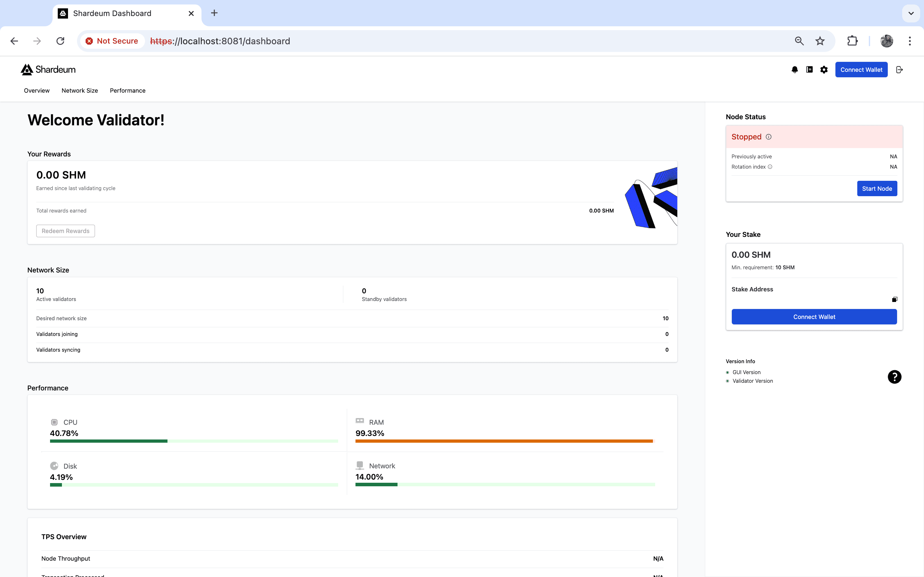Open Chrome three-dot menu
The width and height of the screenshot is (924, 577).
910,41
